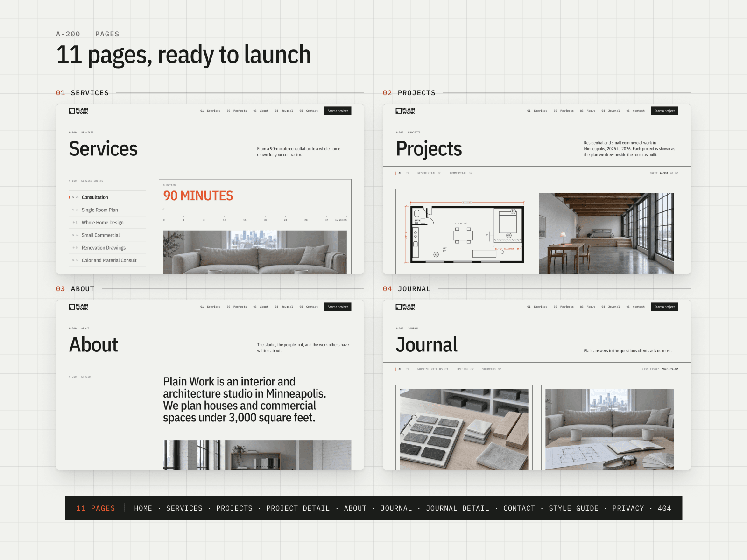Screen dimensions: 747x560
Task: Click Start a project in Journal preview
Action: (664, 307)
